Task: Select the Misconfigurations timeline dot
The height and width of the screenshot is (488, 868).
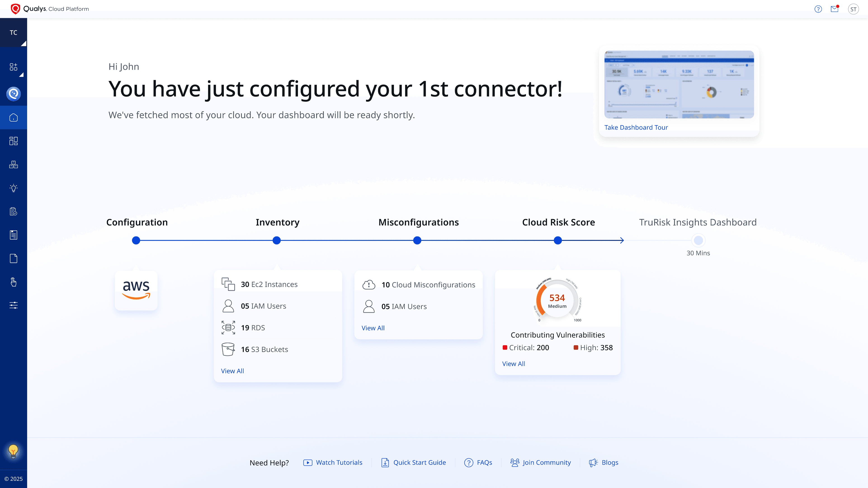Action: [x=417, y=240]
